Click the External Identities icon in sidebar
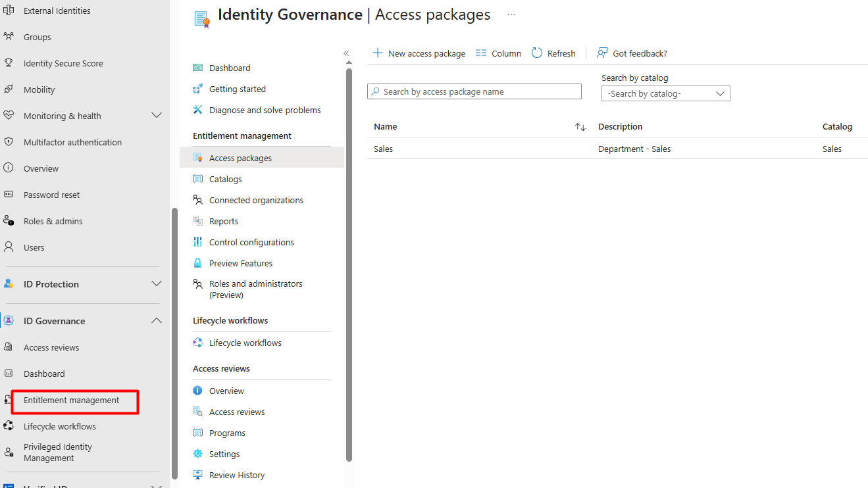The width and height of the screenshot is (868, 488). tap(9, 11)
